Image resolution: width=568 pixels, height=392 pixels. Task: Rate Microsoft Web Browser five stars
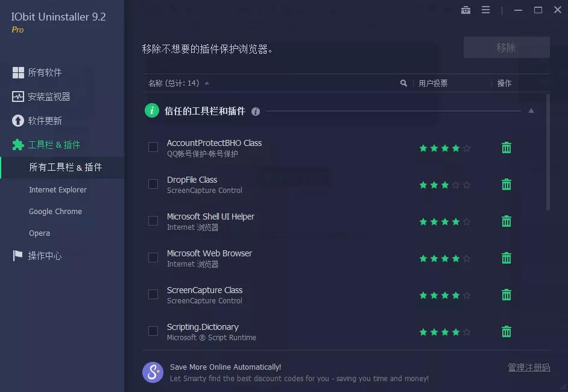(467, 258)
